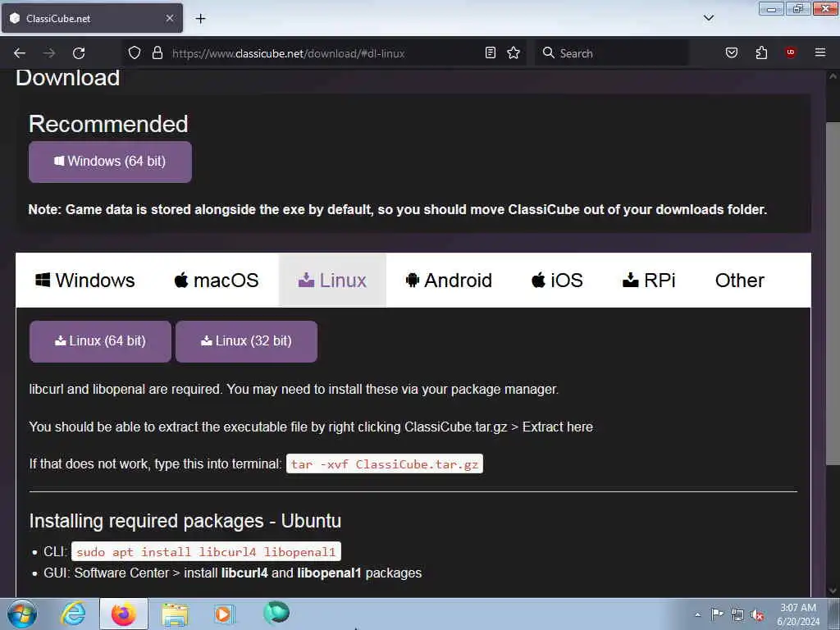This screenshot has width=840, height=630.
Task: Click the forward navigation arrow
Action: point(49,53)
